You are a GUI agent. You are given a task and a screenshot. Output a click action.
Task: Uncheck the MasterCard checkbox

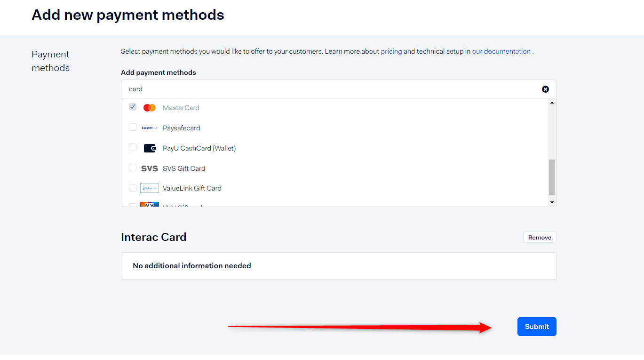[x=133, y=107]
